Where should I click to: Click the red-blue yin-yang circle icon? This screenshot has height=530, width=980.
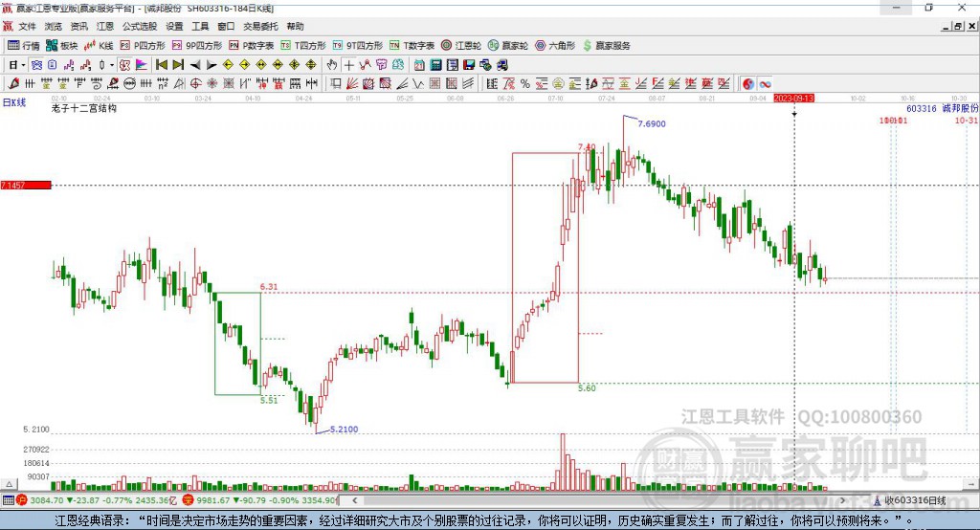pyautogui.click(x=748, y=84)
